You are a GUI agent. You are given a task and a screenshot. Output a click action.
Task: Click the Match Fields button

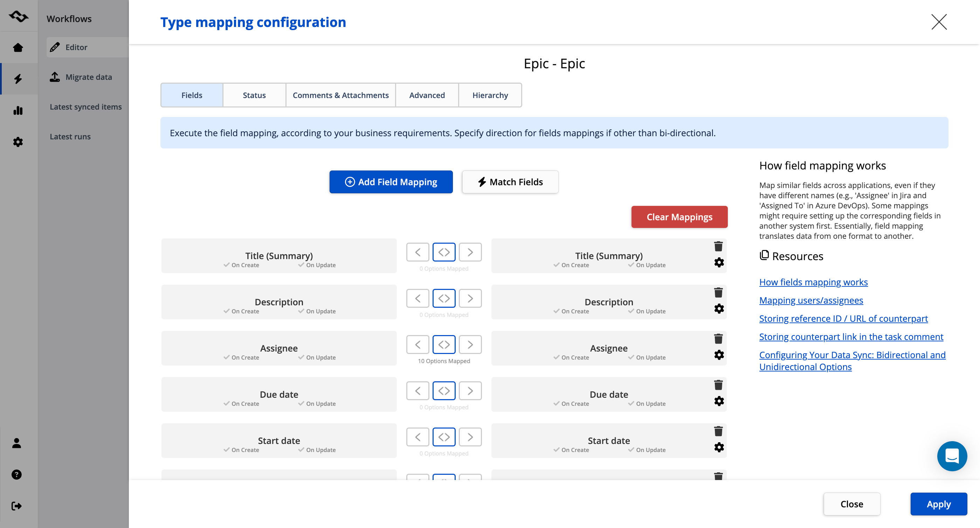coord(510,182)
